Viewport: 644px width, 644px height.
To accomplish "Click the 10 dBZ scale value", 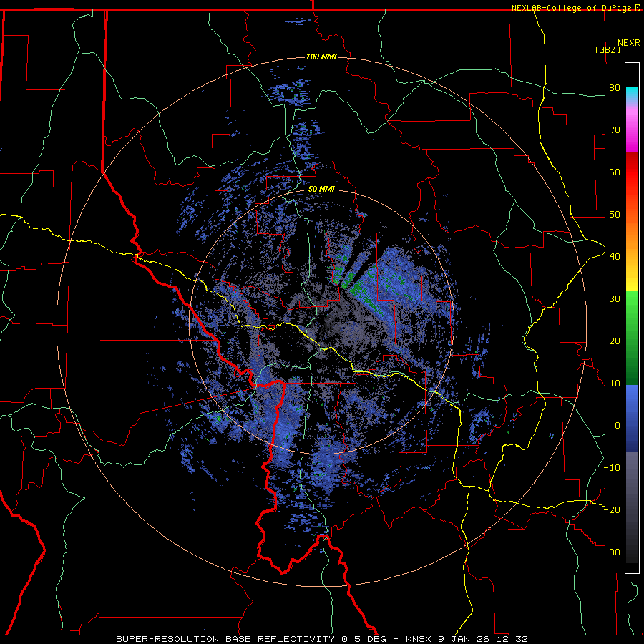I will click(615, 384).
